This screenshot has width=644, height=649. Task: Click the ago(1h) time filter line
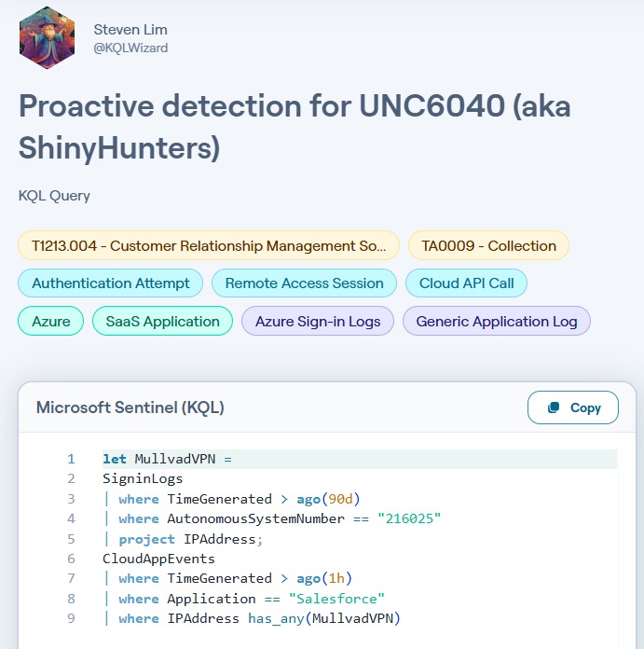pyautogui.click(x=228, y=579)
